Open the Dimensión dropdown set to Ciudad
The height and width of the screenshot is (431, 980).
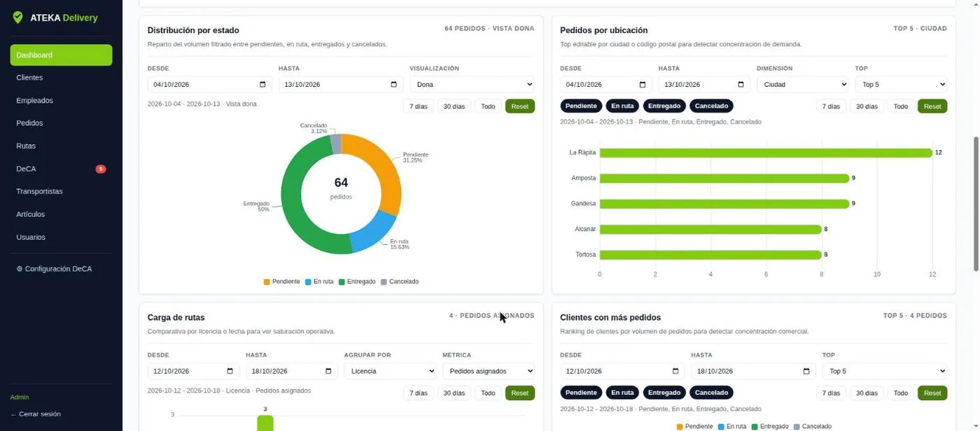[803, 85]
